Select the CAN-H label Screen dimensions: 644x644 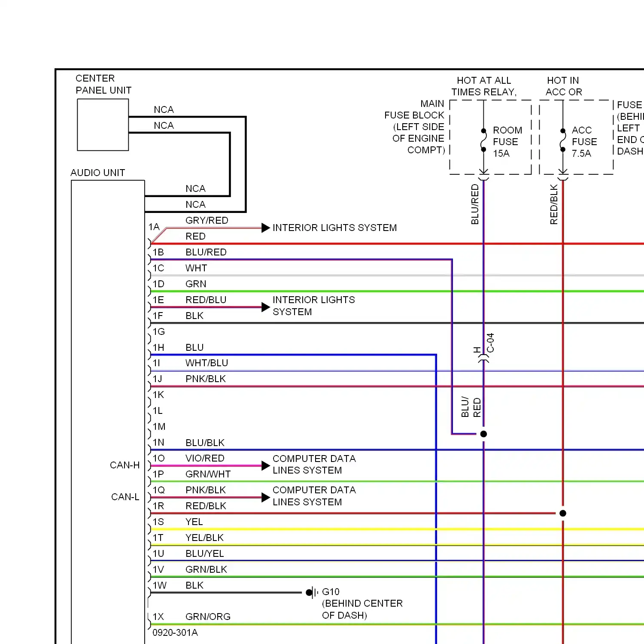[125, 465]
